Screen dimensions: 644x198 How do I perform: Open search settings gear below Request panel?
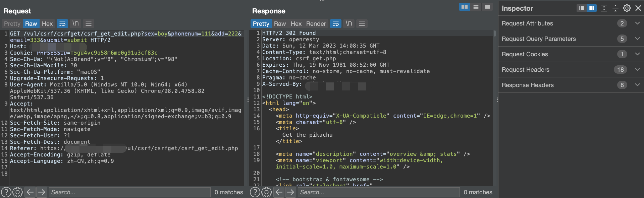(x=17, y=192)
